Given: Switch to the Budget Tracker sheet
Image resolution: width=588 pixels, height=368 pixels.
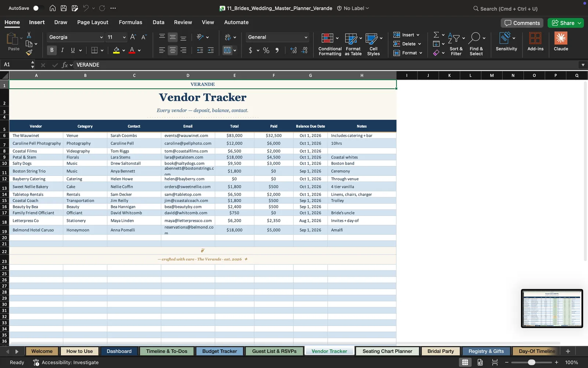Looking at the screenshot, I should [x=219, y=351].
